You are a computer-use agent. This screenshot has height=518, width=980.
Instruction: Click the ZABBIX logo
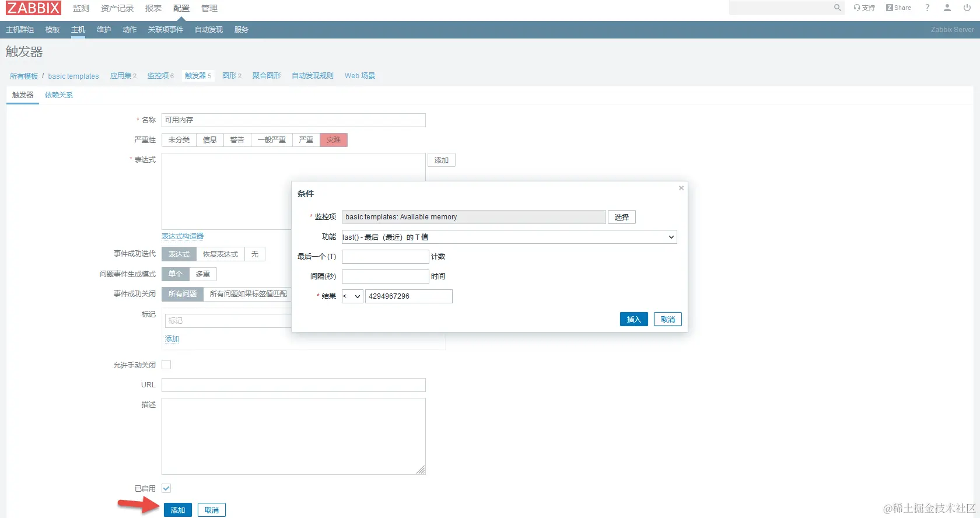tap(33, 8)
